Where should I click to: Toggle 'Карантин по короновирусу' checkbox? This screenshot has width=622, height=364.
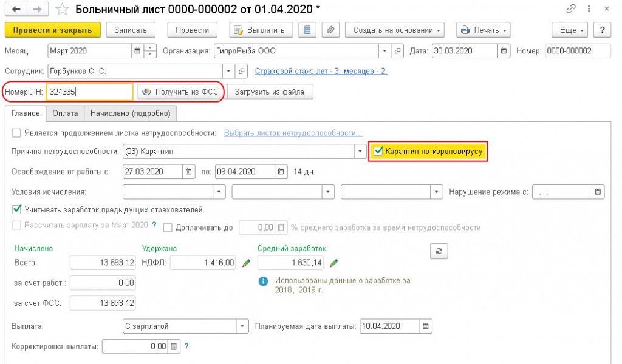click(x=378, y=151)
